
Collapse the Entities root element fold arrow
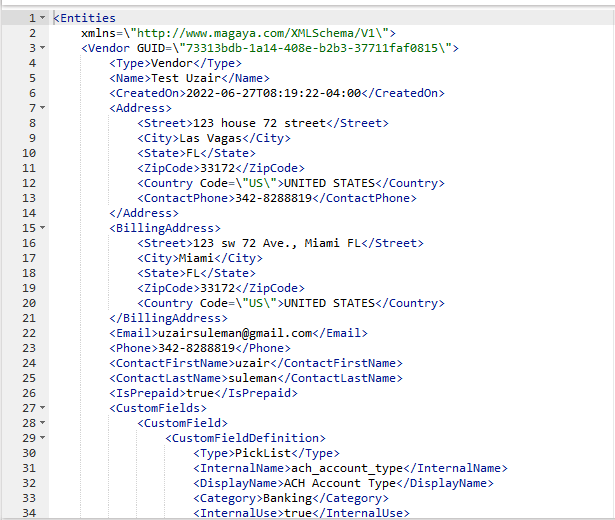tap(43, 18)
